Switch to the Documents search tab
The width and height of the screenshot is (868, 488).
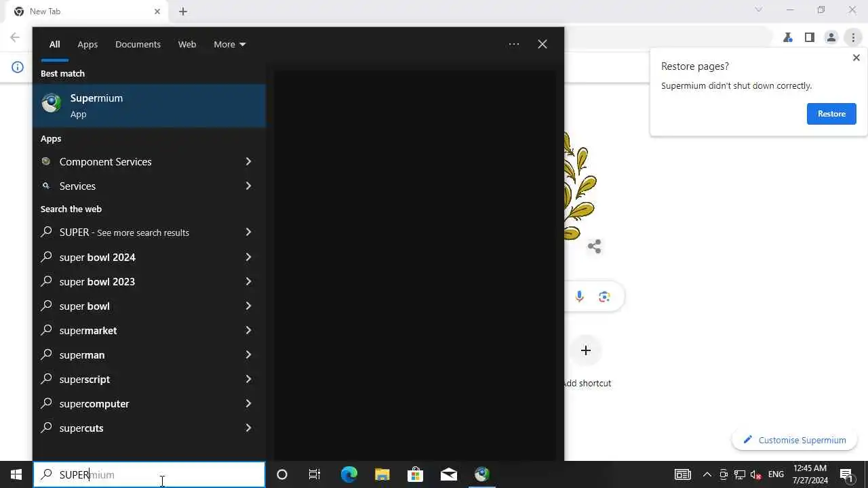[138, 44]
